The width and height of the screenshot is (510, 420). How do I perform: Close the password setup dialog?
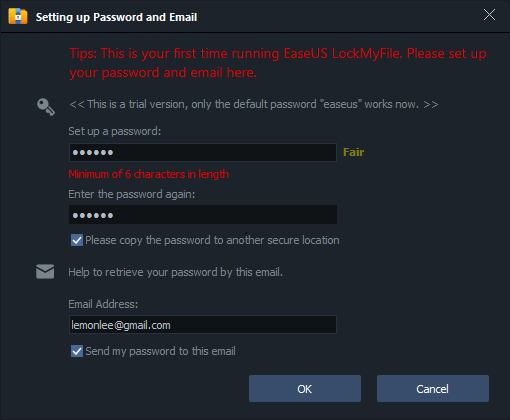tap(489, 15)
